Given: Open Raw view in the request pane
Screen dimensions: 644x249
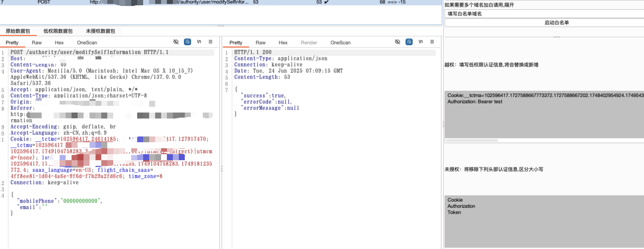Looking at the screenshot, I should 37,43.
